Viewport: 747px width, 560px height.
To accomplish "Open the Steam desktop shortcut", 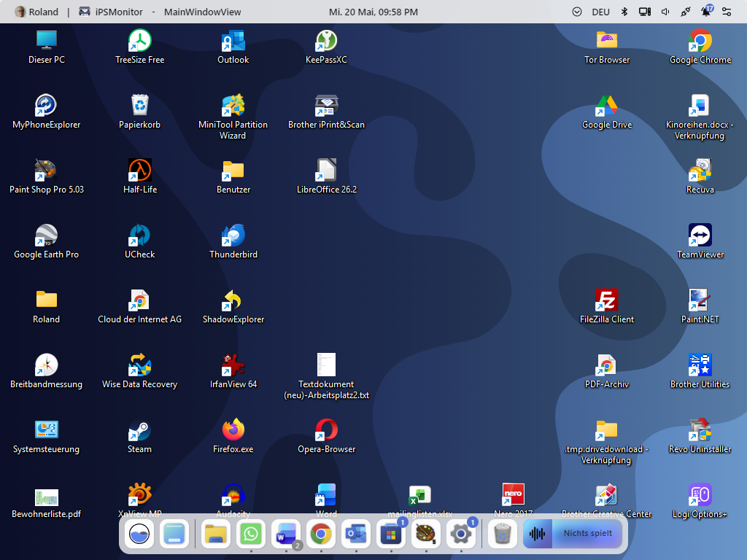I will pyautogui.click(x=139, y=436).
